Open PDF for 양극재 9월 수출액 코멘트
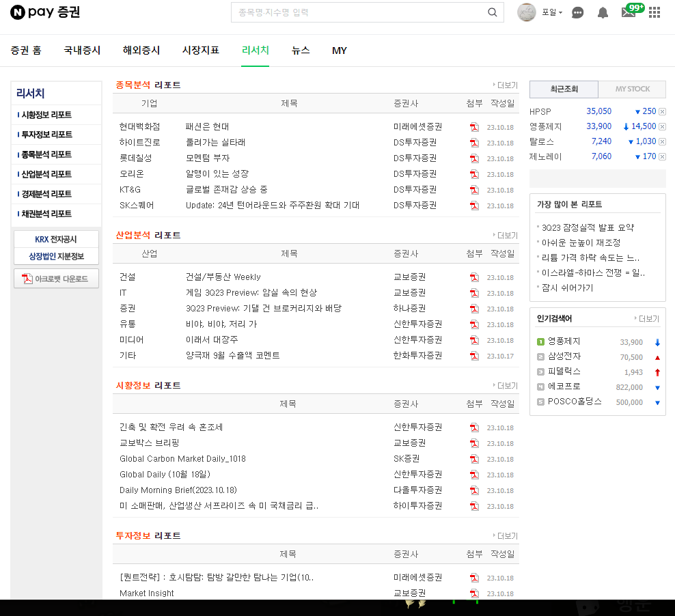This screenshot has width=675, height=616. click(x=474, y=356)
